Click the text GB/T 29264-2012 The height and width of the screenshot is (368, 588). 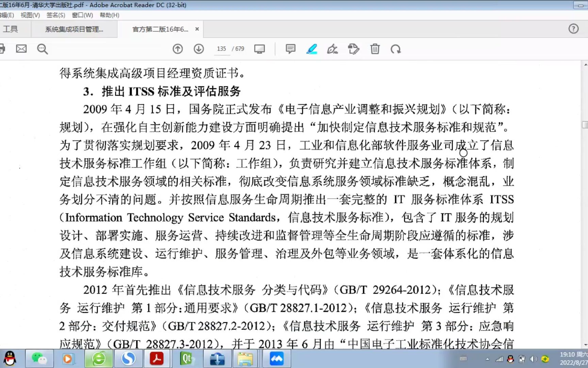click(386, 290)
